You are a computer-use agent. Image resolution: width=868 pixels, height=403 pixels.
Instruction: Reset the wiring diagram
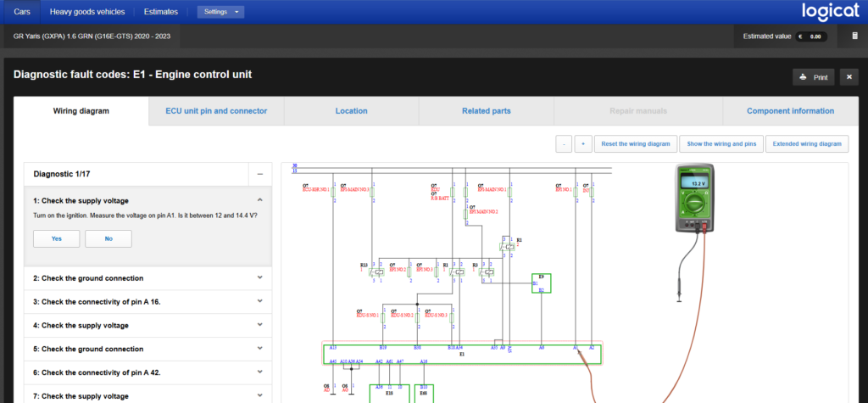click(x=636, y=143)
